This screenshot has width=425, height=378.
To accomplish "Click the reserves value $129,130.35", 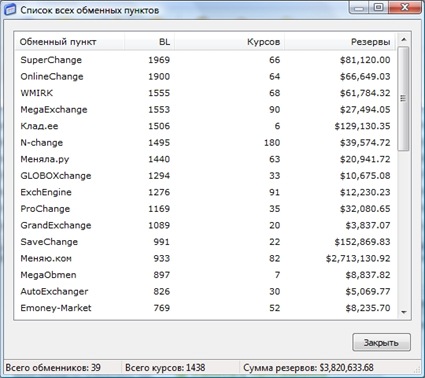I will (x=362, y=126).
